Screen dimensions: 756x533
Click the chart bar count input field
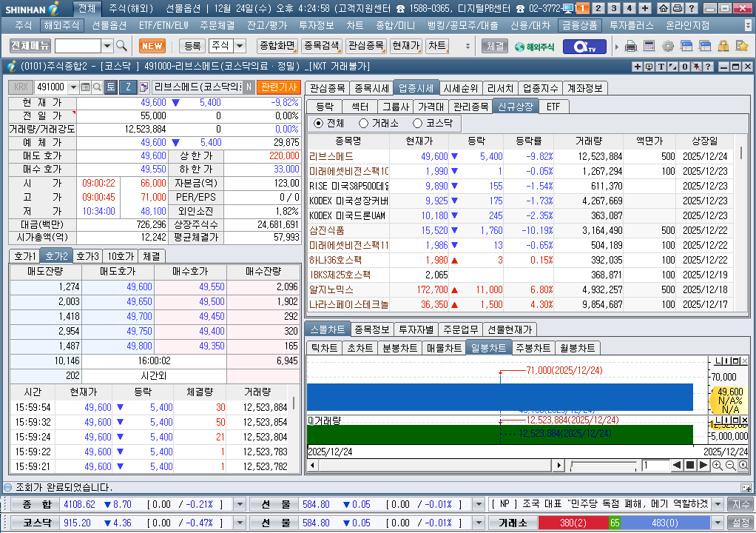(655, 466)
